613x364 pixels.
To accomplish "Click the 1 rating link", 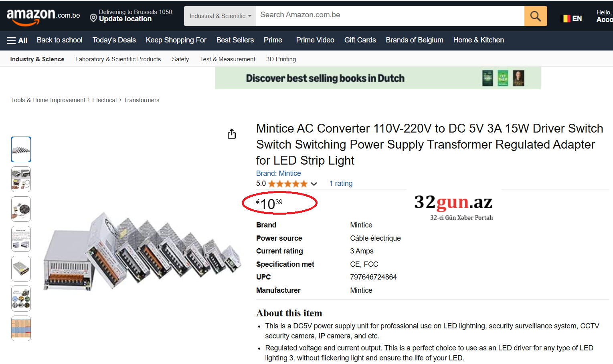I will (x=341, y=183).
